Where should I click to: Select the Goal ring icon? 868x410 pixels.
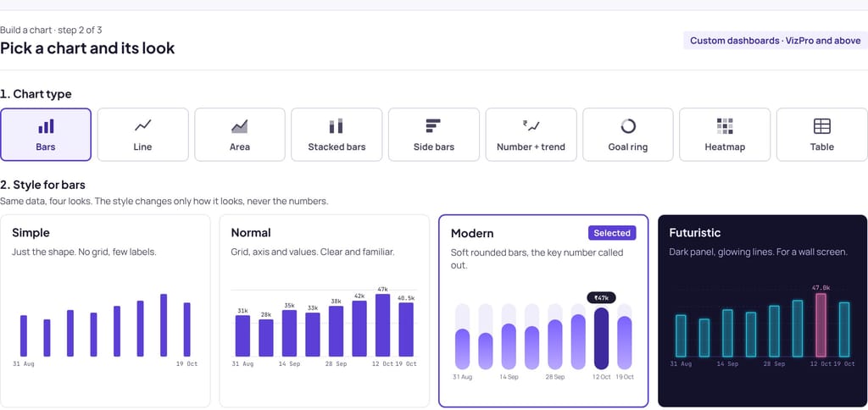pyautogui.click(x=628, y=126)
